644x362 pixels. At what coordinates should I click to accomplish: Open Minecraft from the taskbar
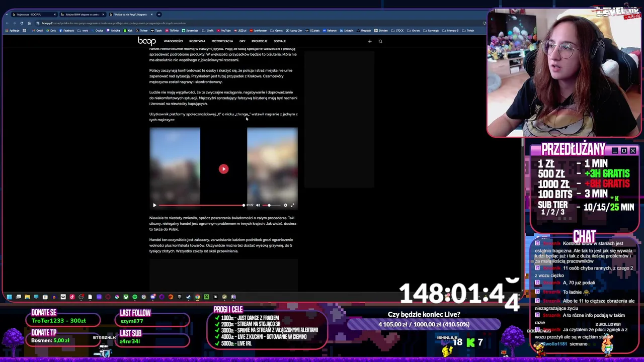tap(206, 297)
